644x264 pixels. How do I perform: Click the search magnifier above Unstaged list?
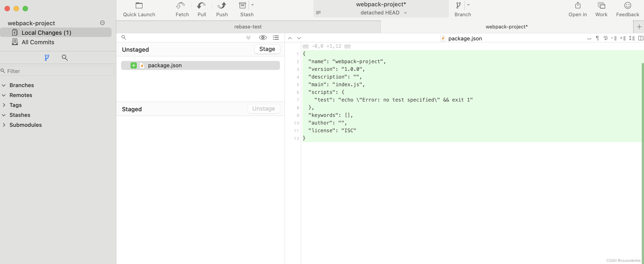[124, 37]
